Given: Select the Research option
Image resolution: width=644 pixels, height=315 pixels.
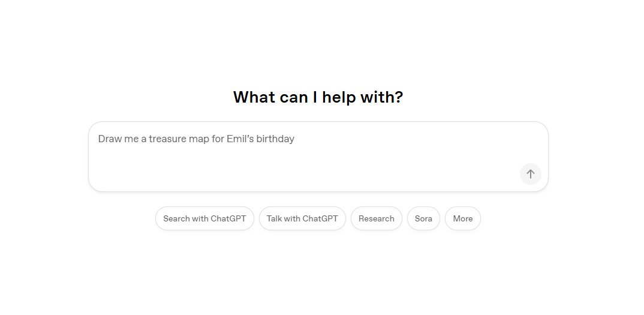Looking at the screenshot, I should coord(376,218).
